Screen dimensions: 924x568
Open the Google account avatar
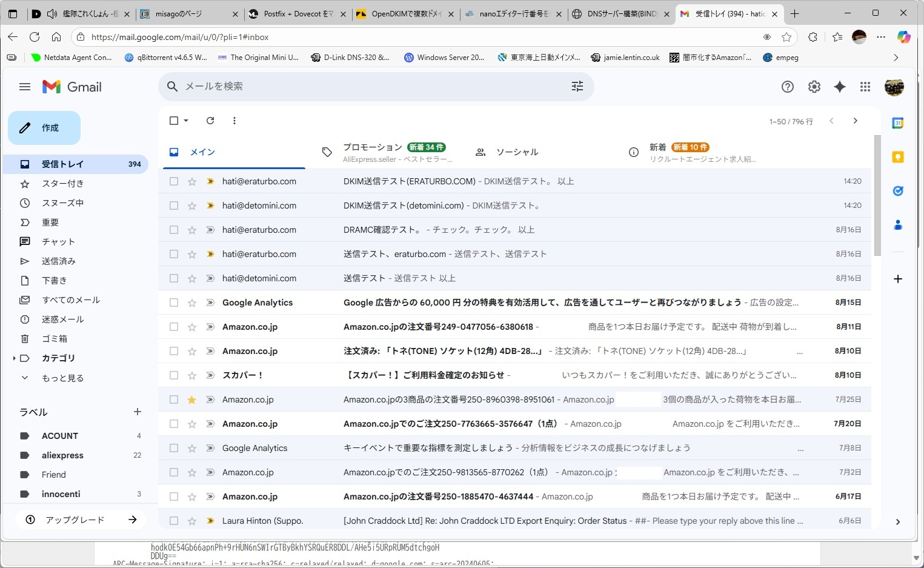pyautogui.click(x=894, y=87)
